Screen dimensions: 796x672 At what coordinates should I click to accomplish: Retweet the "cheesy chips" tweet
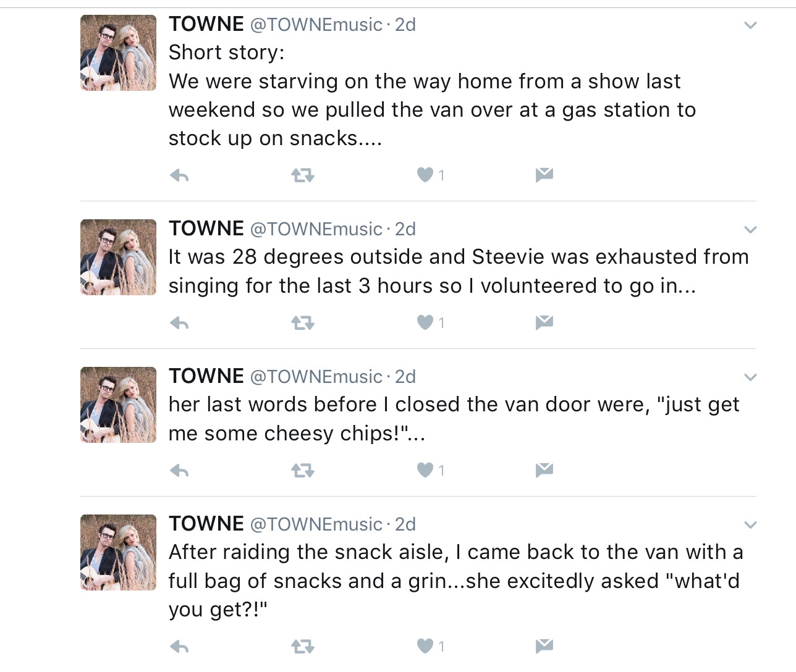click(303, 471)
